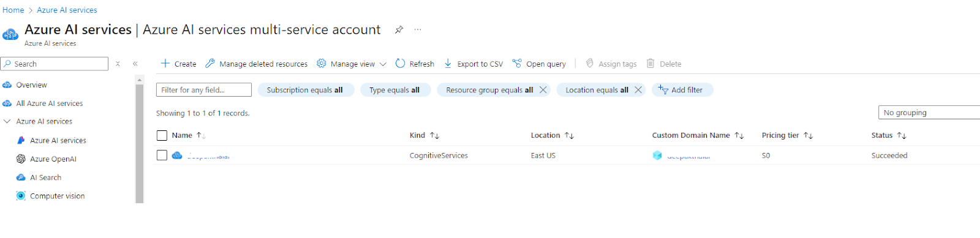Click the Add filter funnel icon
Screen dimensions: 980x238
(663, 90)
